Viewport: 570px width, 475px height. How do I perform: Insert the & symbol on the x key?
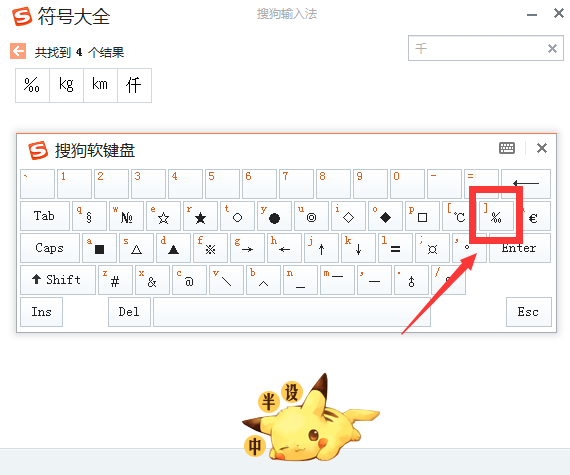[x=152, y=279]
